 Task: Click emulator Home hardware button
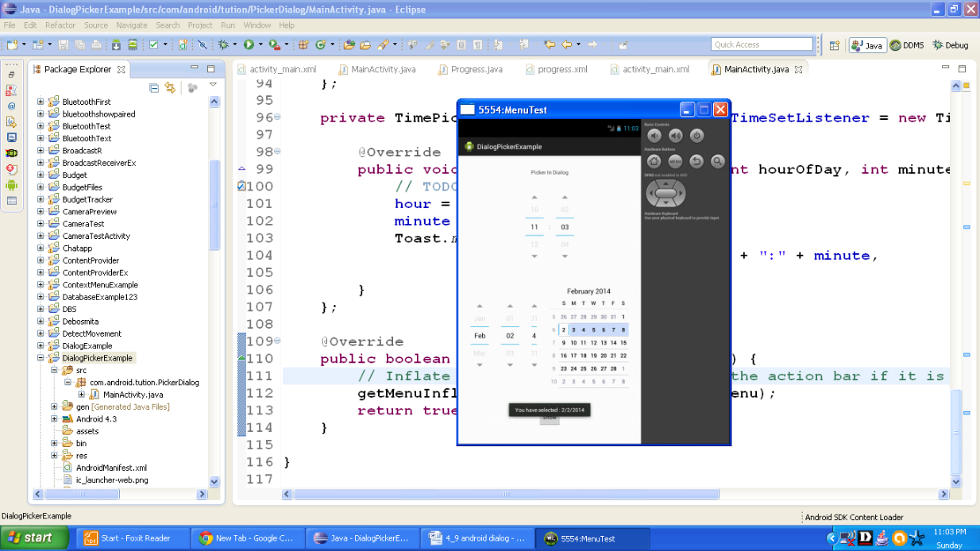(x=654, y=161)
